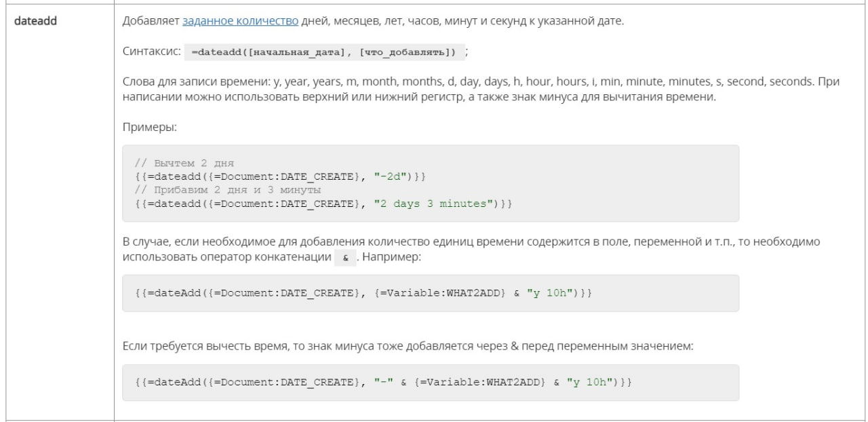Click {=Variable:WHAT2ADD} in the last code block
The image size is (868, 422).
[479, 383]
